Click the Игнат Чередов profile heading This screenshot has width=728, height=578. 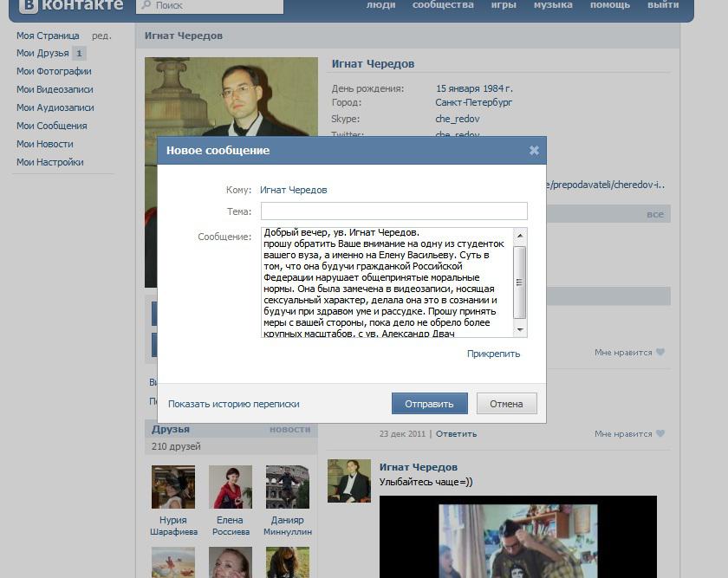(373, 63)
